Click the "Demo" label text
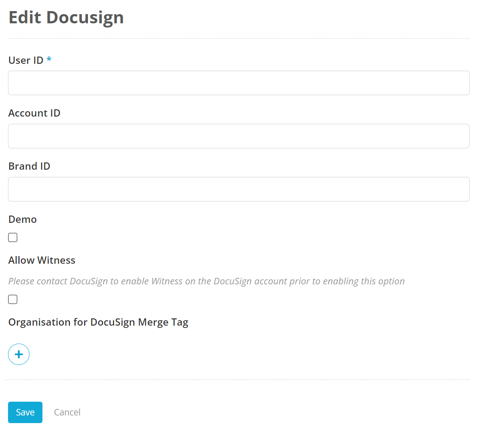The height and width of the screenshot is (438, 504). point(23,219)
